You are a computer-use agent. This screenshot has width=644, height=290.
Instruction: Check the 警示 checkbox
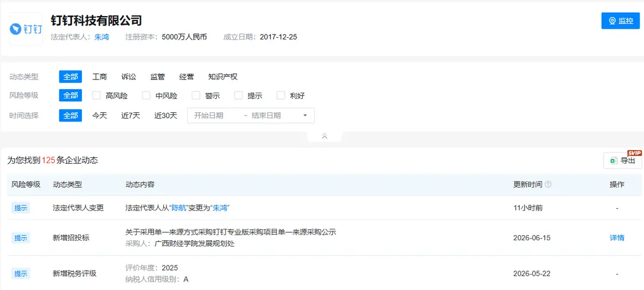point(196,96)
